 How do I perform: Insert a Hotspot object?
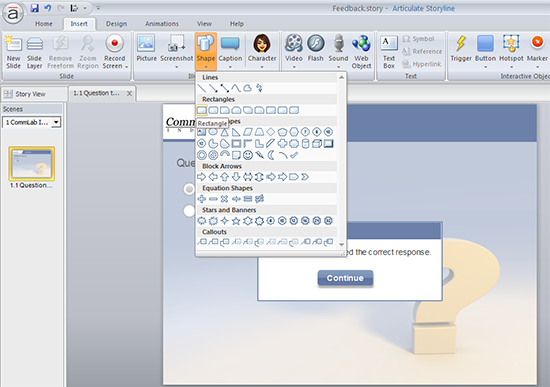tap(511, 51)
